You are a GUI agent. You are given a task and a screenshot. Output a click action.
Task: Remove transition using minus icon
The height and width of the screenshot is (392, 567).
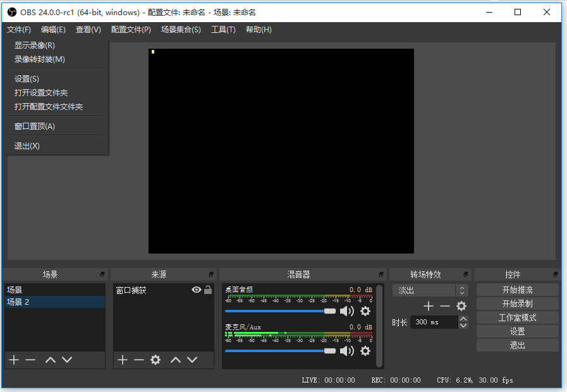coord(444,305)
